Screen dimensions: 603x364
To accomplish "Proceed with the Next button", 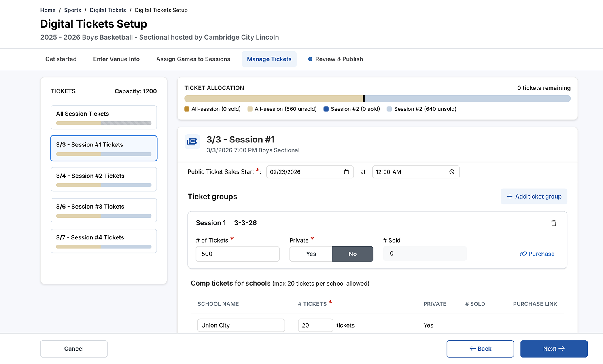I will point(554,349).
